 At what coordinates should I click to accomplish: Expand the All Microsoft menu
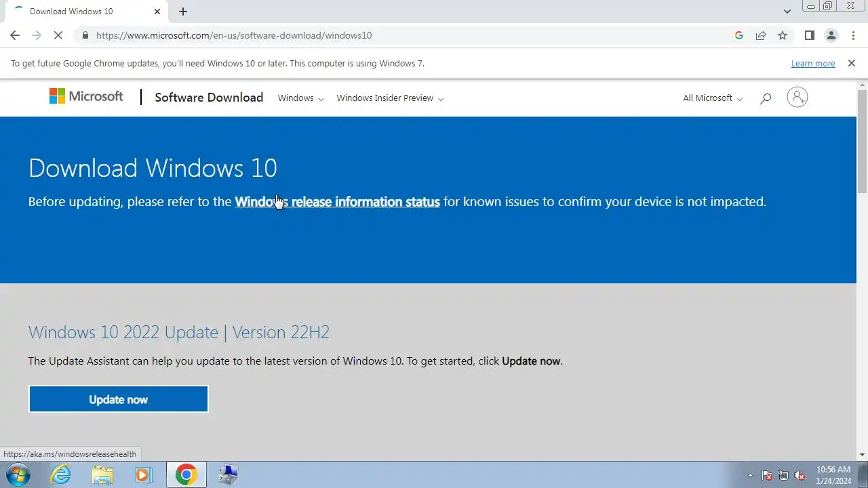[713, 98]
